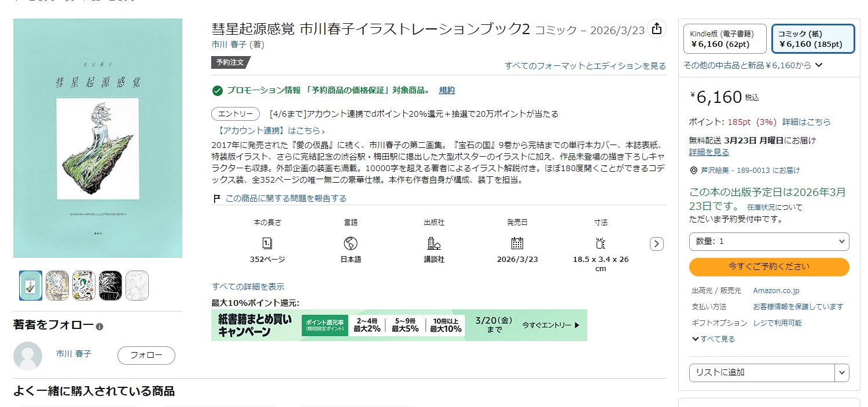
Task: Click the エントリー campaign button
Action: 235,114
